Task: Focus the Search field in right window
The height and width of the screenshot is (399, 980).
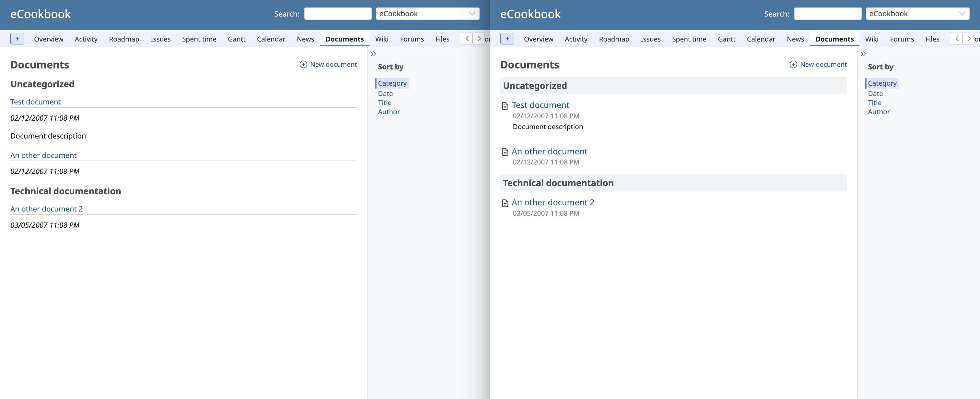Action: tap(827, 14)
